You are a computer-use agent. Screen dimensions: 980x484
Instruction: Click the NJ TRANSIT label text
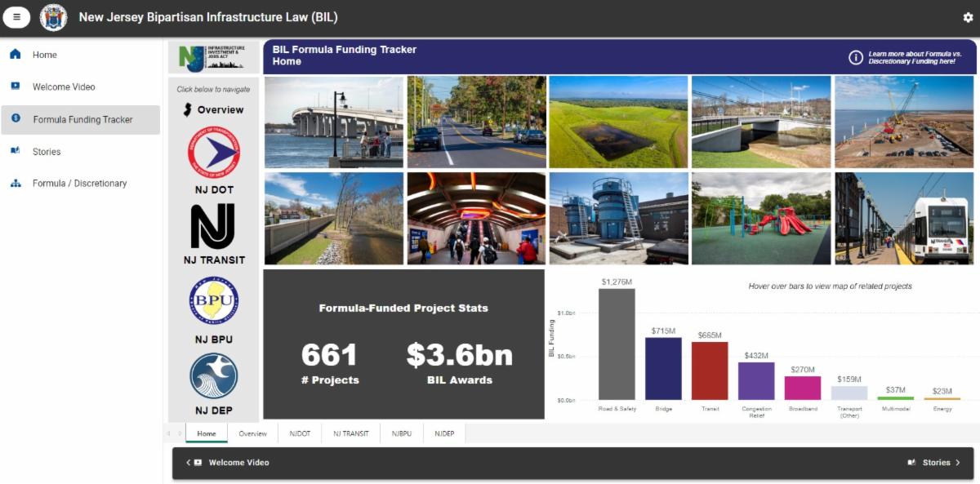pos(214,260)
